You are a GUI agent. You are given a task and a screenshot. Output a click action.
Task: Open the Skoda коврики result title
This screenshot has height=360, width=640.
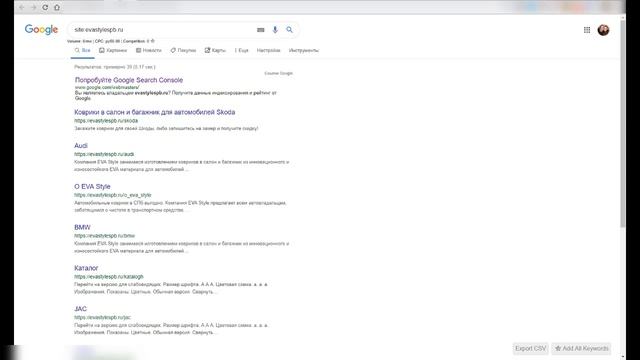point(155,112)
